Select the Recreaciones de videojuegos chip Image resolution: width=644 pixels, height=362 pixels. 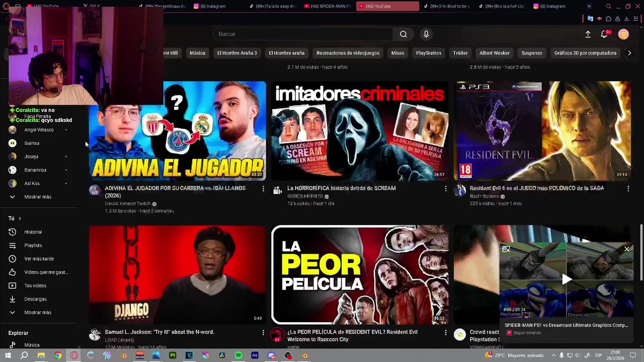coord(348,53)
